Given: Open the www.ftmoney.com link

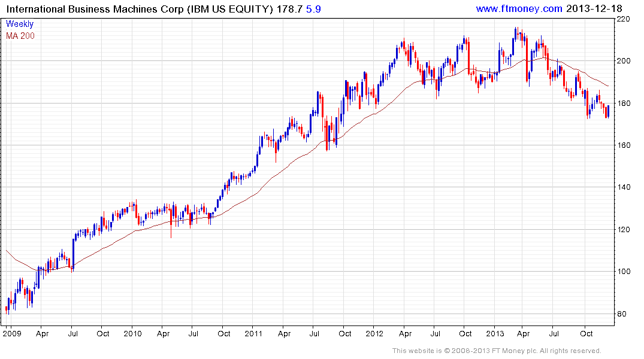Looking at the screenshot, I should coord(519,8).
